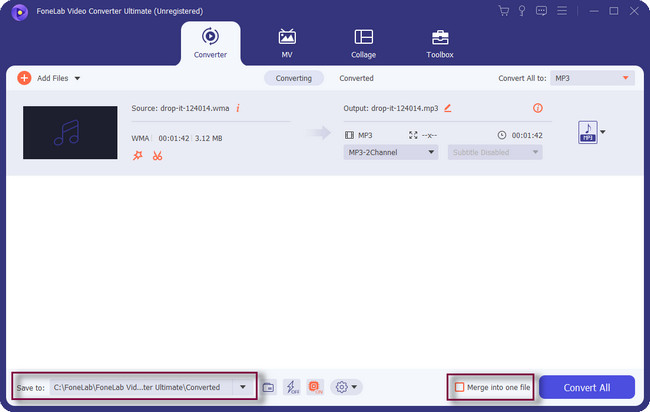
Task: Open the hamburger menu icon
Action: coord(562,10)
